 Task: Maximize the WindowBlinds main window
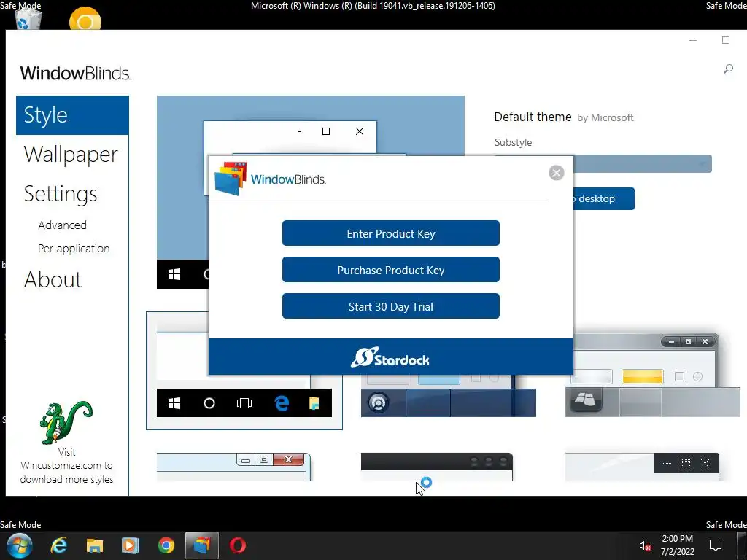(x=726, y=41)
